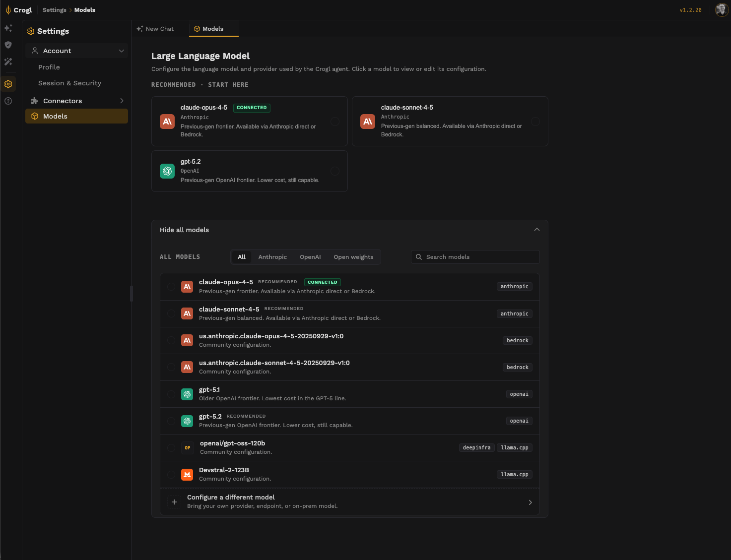
Task: Open the shield icon in left rail
Action: click(x=8, y=45)
